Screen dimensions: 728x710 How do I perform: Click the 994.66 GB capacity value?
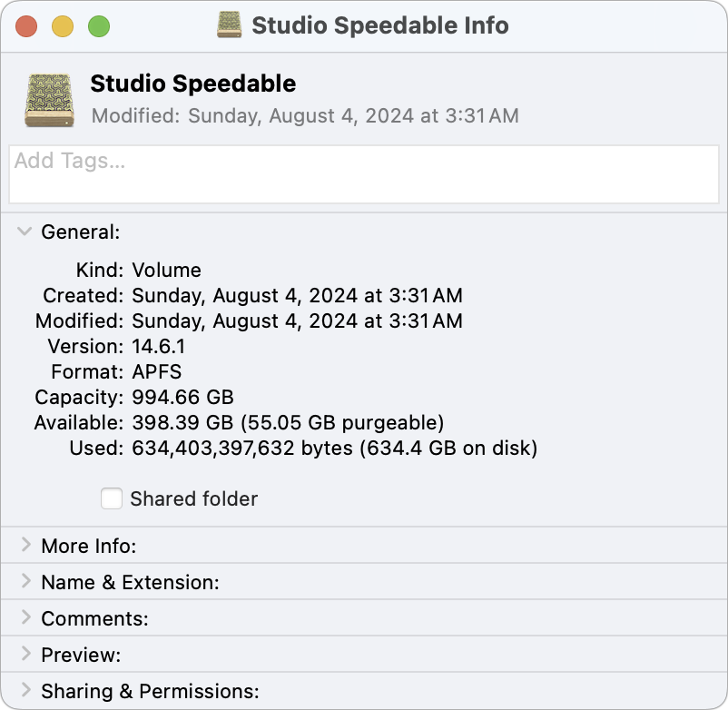[182, 397]
